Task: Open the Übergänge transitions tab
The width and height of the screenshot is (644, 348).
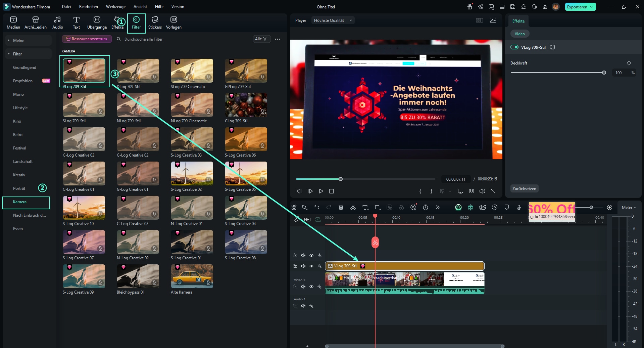Action: tap(97, 23)
